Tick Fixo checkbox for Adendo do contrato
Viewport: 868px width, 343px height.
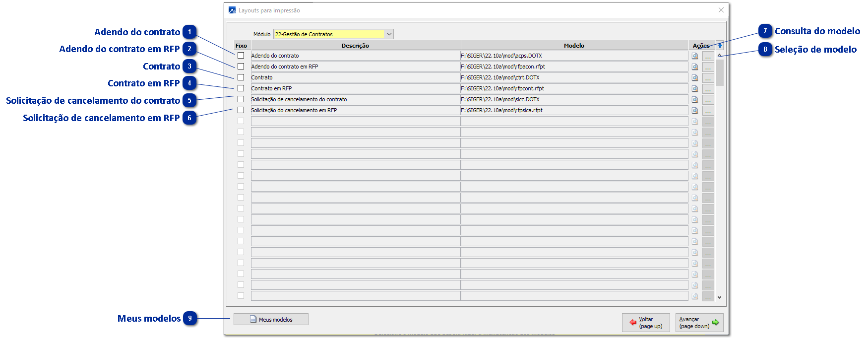point(241,56)
